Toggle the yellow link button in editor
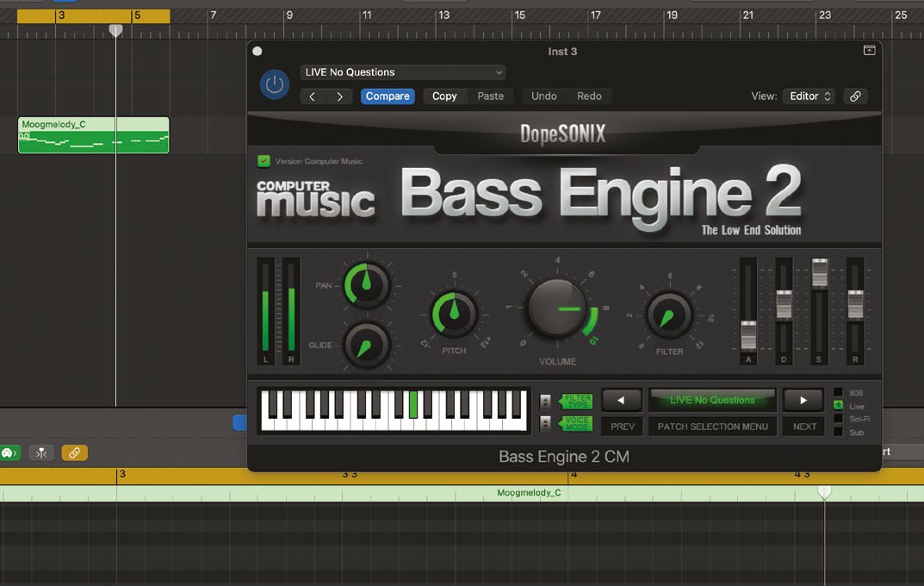The height and width of the screenshot is (586, 924). click(x=74, y=452)
